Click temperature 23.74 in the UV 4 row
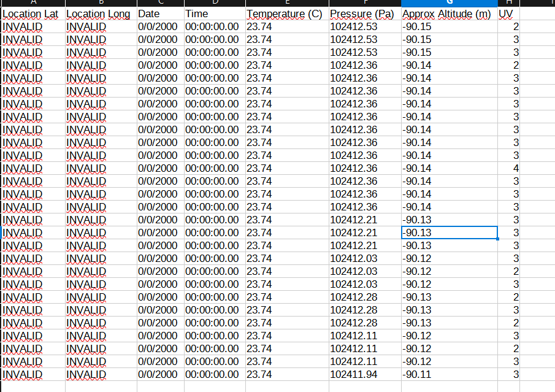555x392 pixels. (287, 168)
